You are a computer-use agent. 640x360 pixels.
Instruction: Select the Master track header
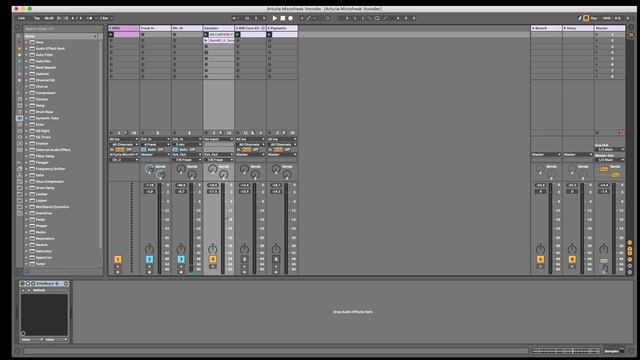(x=609, y=28)
